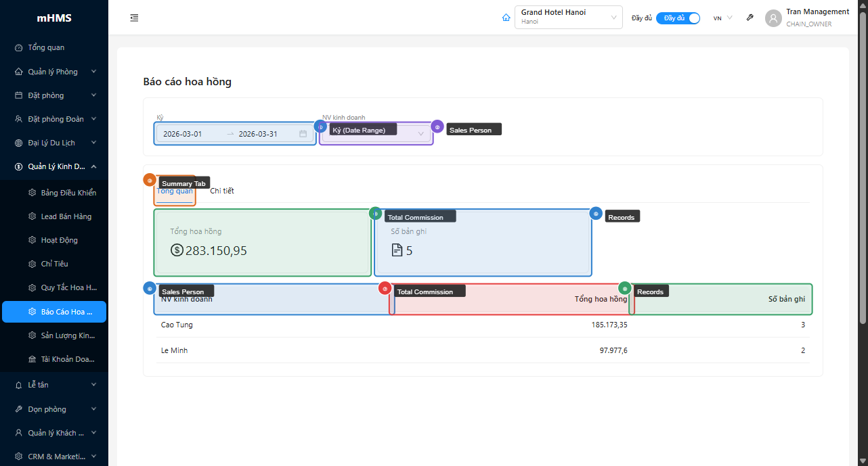Image resolution: width=868 pixels, height=466 pixels.
Task: Toggle the Đầy đủ switch
Action: click(x=678, y=18)
